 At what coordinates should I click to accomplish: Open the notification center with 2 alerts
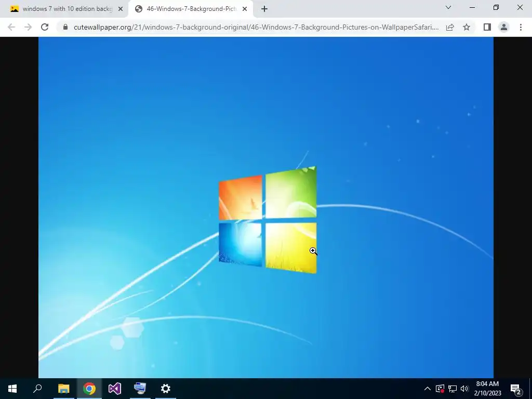click(516, 389)
